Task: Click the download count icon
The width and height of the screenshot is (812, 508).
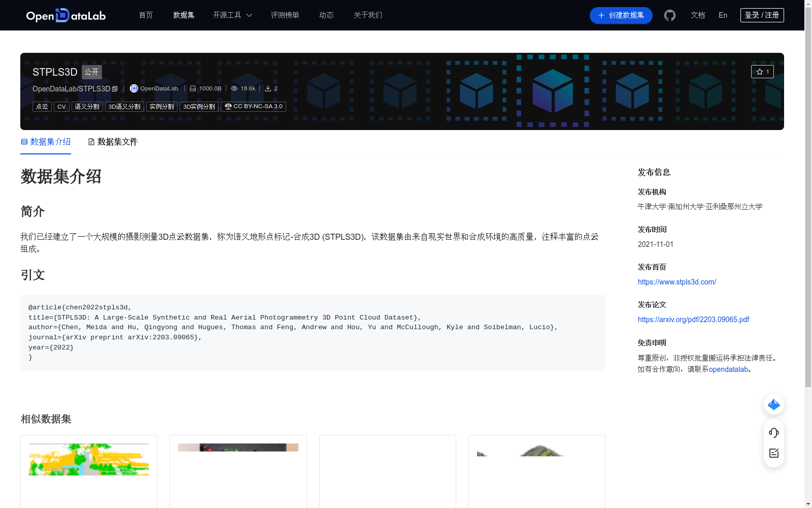Action: [268, 88]
